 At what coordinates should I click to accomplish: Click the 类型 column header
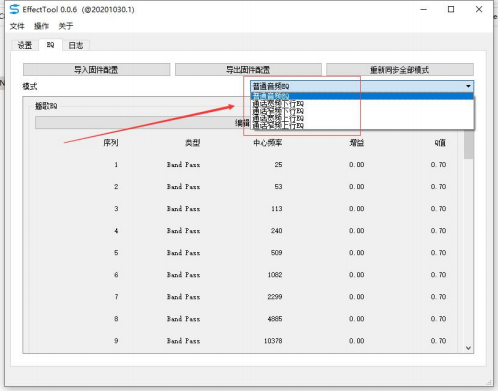[x=193, y=143]
